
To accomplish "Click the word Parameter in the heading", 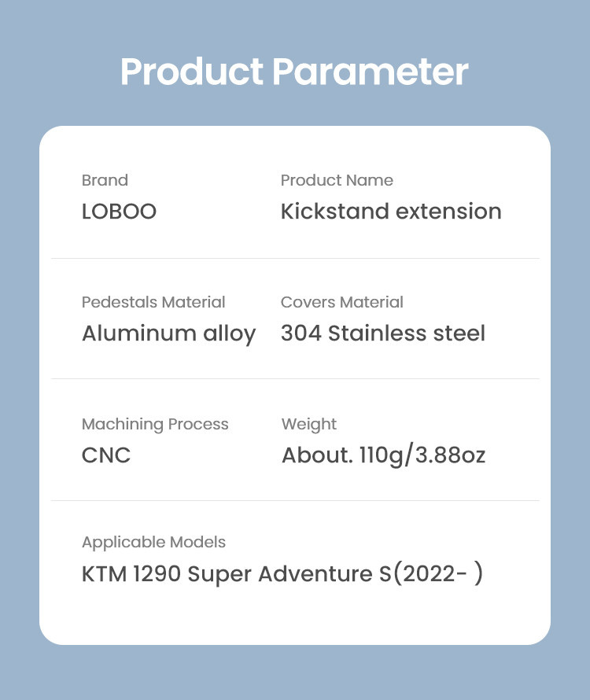I will tap(370, 72).
